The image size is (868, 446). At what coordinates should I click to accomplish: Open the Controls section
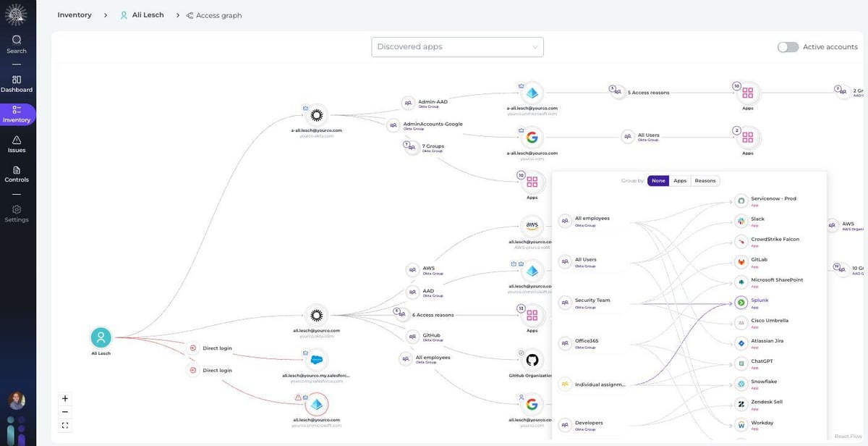(x=17, y=174)
